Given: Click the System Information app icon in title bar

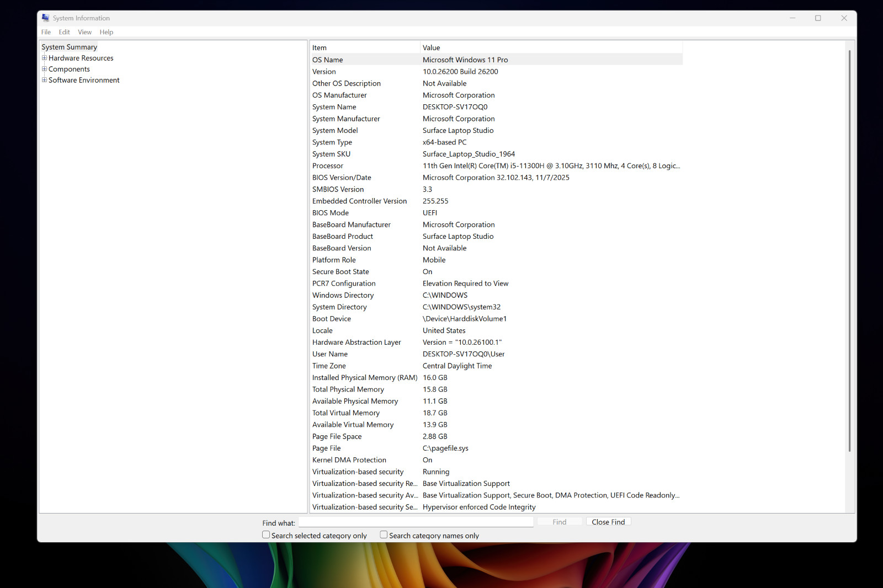Looking at the screenshot, I should pyautogui.click(x=45, y=18).
